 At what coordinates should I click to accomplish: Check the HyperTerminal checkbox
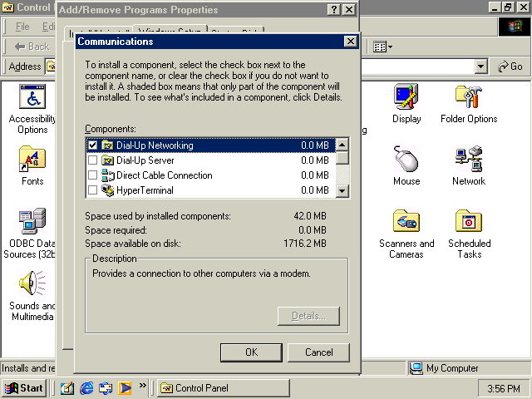point(92,190)
